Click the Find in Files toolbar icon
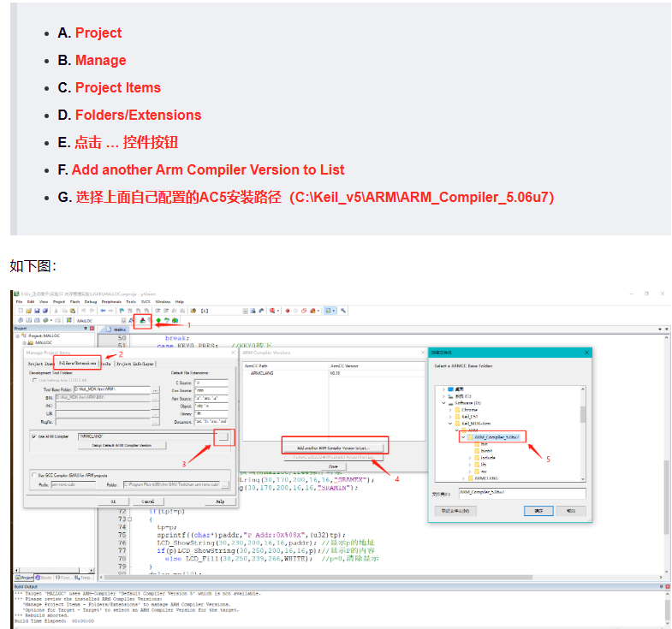Screen dimensions: 672x629 point(193,311)
